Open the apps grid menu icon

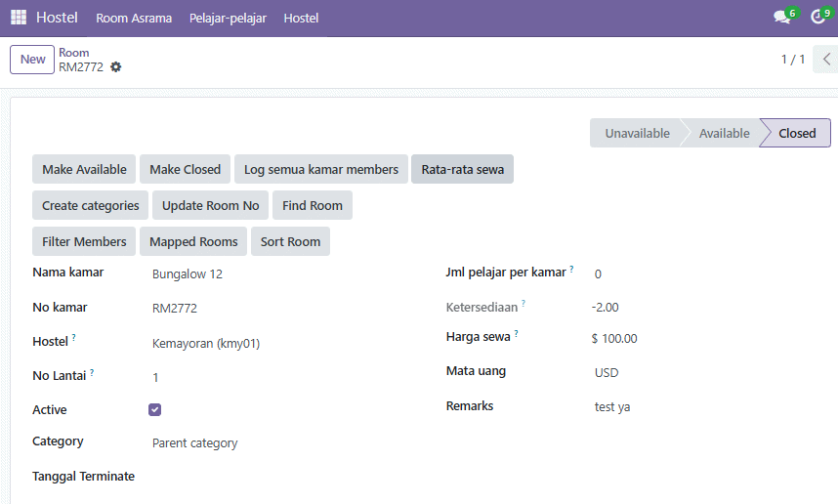(19, 18)
